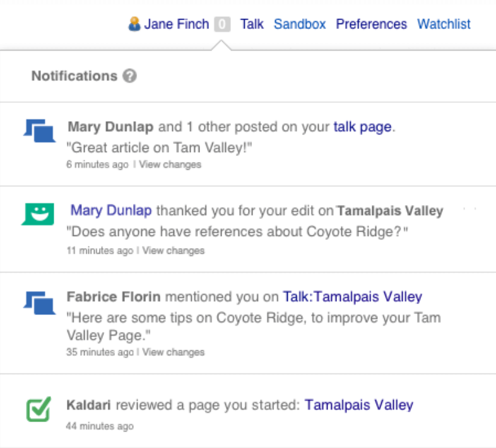Image resolution: width=496 pixels, height=448 pixels.
Task: Open the Jane Finch user page link
Action: coord(176,25)
